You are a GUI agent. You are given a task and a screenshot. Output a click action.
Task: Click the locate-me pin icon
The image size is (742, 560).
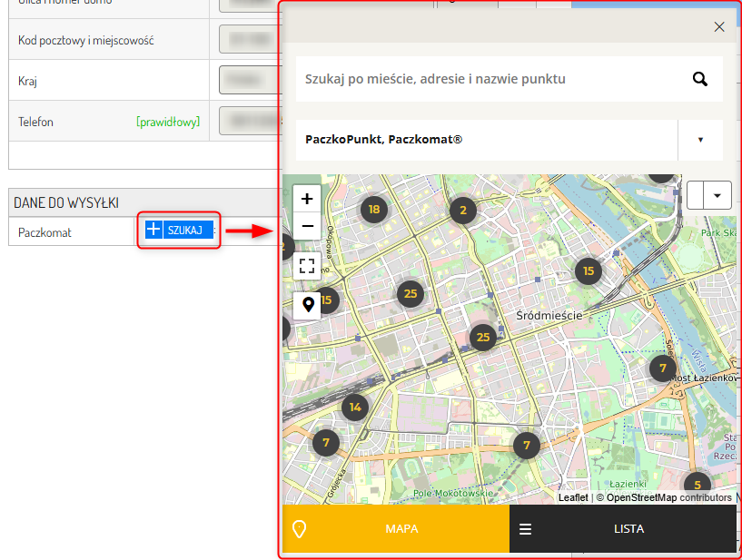coord(308,305)
